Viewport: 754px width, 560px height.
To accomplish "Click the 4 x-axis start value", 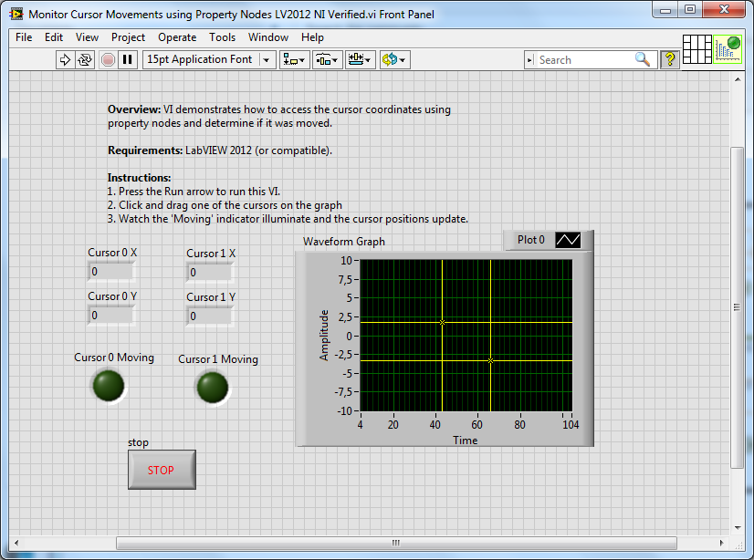I will 361,425.
